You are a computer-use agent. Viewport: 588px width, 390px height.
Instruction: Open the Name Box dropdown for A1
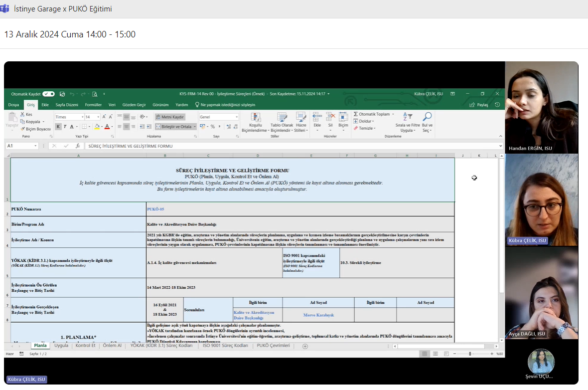point(35,146)
